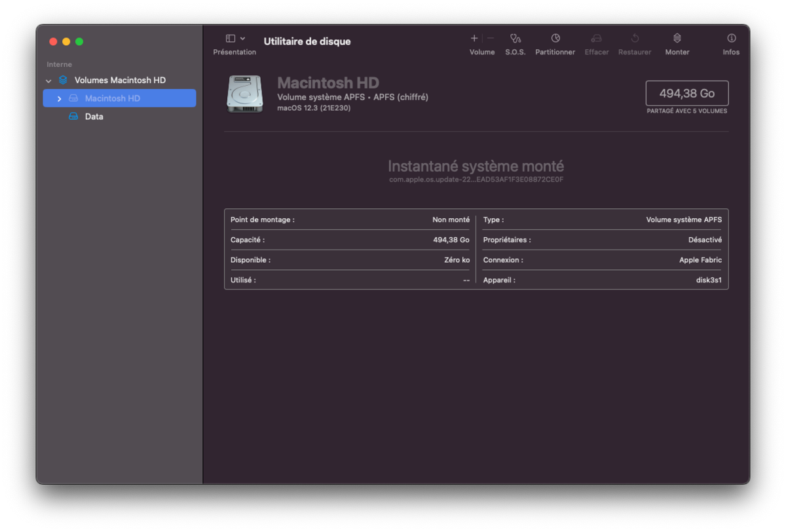Click the Non monté mount point value
This screenshot has width=786, height=532.
(451, 219)
